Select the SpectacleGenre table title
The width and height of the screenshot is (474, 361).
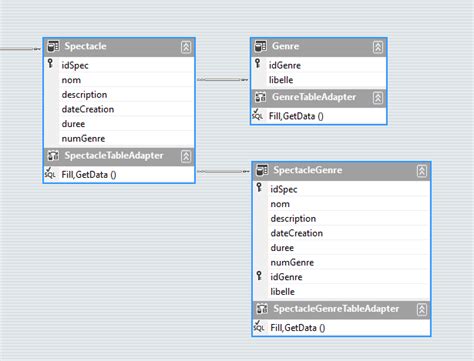(308, 170)
